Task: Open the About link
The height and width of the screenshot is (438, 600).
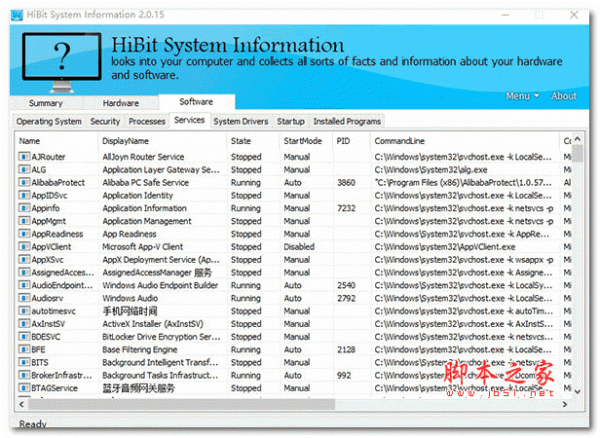Action: point(564,96)
